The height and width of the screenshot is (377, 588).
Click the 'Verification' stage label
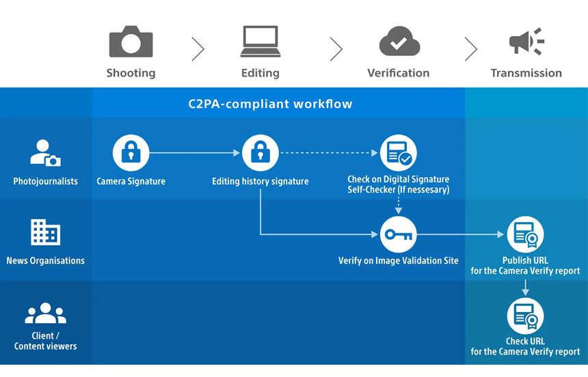pyautogui.click(x=398, y=72)
